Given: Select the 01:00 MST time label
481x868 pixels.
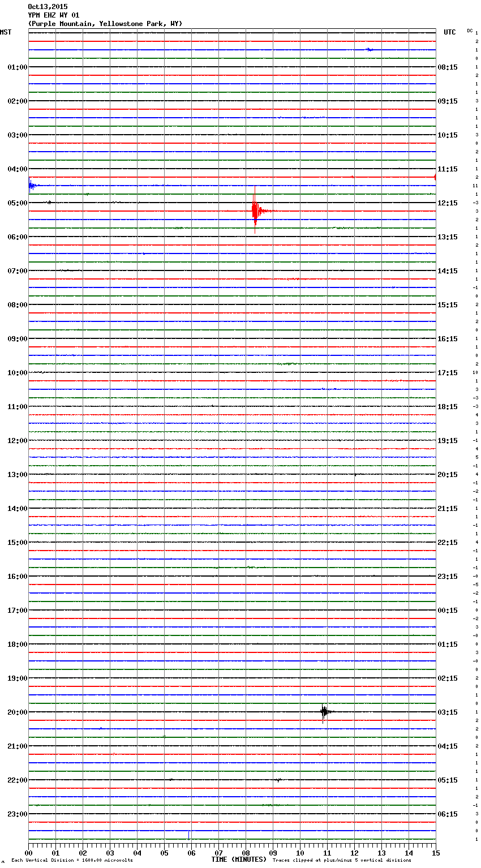Looking at the screenshot, I should tap(18, 67).
